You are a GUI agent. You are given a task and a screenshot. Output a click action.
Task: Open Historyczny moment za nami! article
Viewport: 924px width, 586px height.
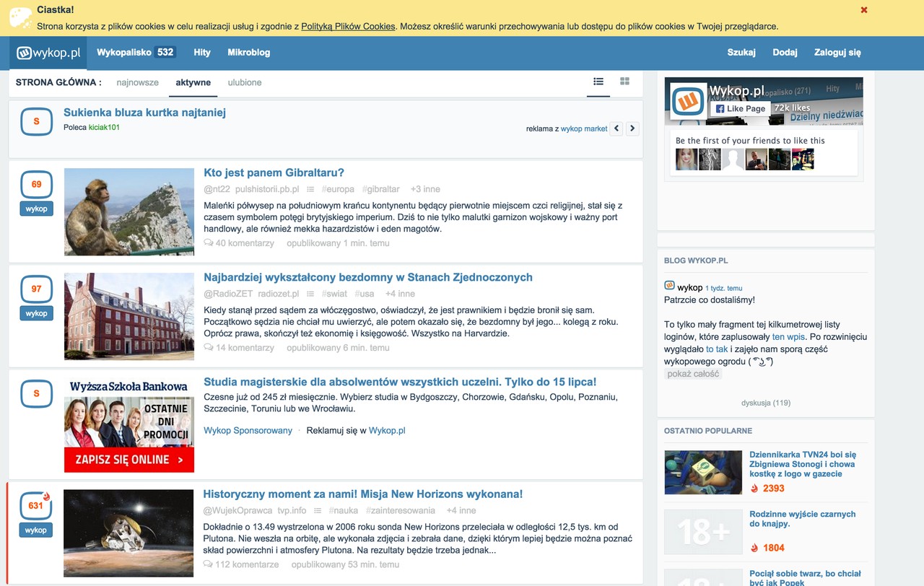click(363, 494)
